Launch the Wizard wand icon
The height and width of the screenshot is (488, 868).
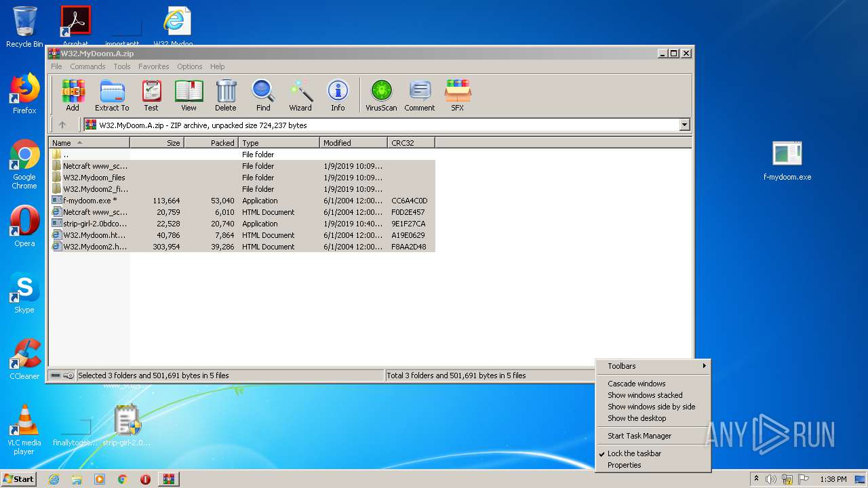click(300, 95)
